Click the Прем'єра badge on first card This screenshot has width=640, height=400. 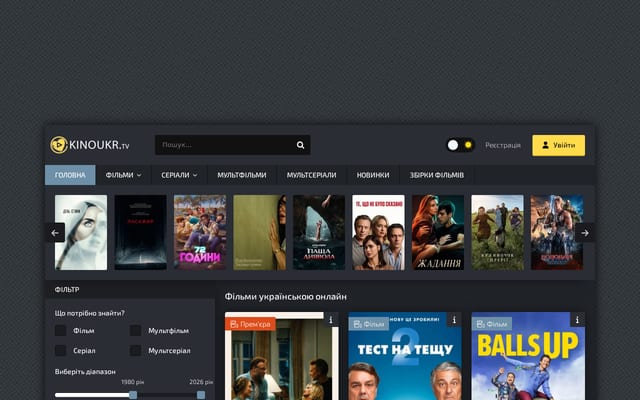[250, 324]
